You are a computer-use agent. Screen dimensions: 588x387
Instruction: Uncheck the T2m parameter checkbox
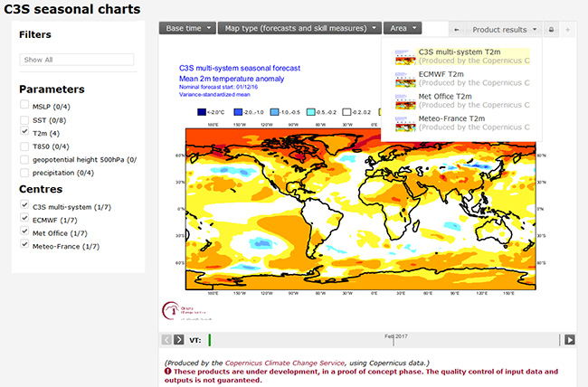point(24,131)
